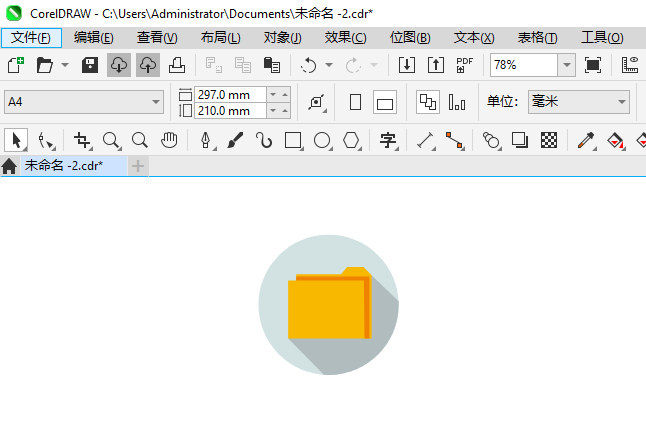This screenshot has height=435, width=646.
Task: Select the Polygon tool
Action: click(x=352, y=140)
